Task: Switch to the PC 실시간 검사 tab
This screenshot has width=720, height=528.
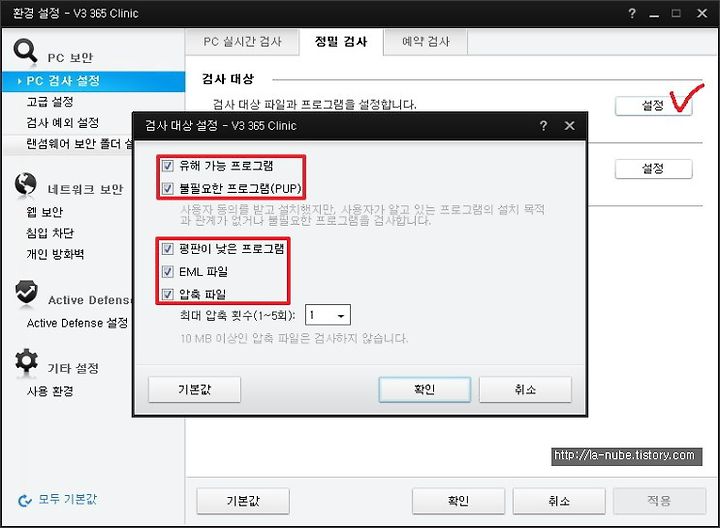Action: pos(242,42)
